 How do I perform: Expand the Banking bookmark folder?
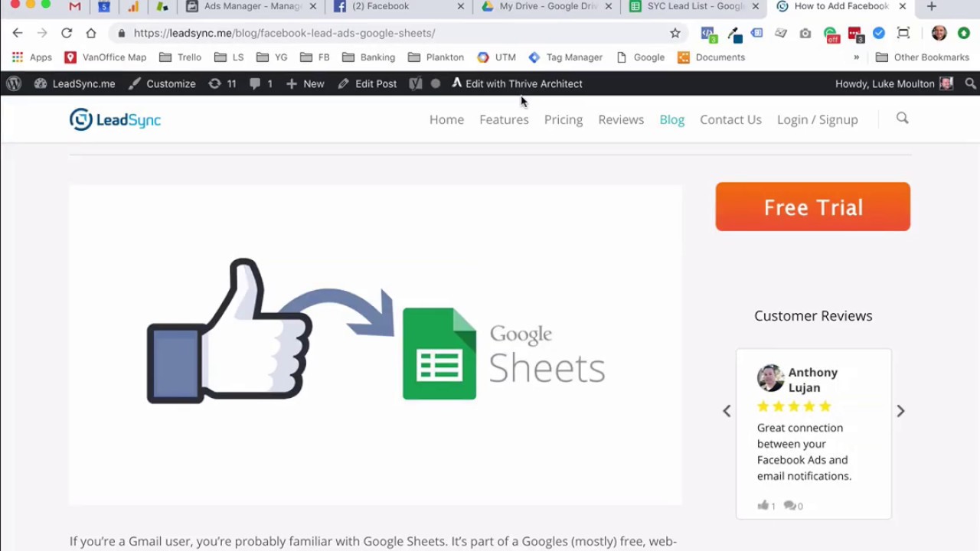click(x=368, y=57)
